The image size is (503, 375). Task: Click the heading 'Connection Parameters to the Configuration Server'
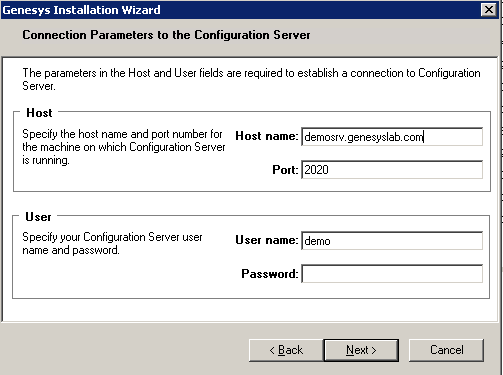(166, 35)
